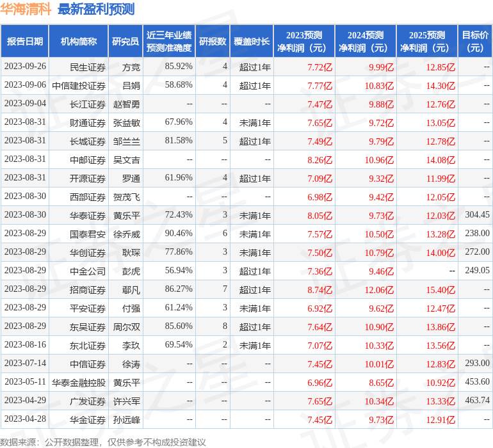Click researcher name 贺茂飞
The width and height of the screenshot is (493, 448).
click(x=126, y=197)
